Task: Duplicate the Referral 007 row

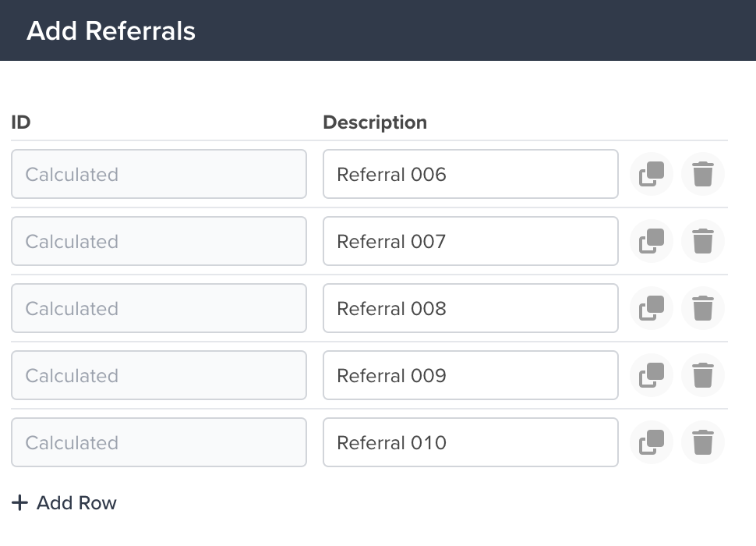Action: pyautogui.click(x=652, y=241)
